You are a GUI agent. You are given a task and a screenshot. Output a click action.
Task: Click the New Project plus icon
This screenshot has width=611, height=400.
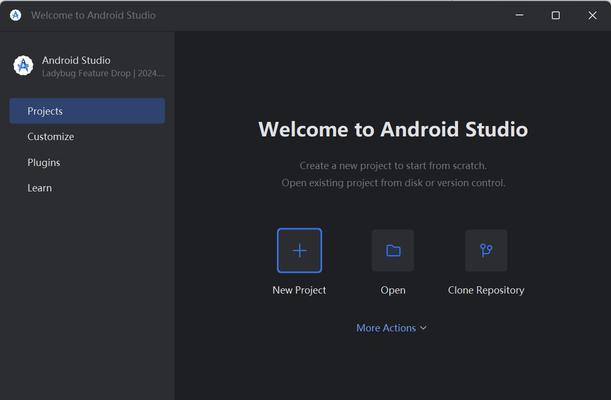tap(299, 250)
